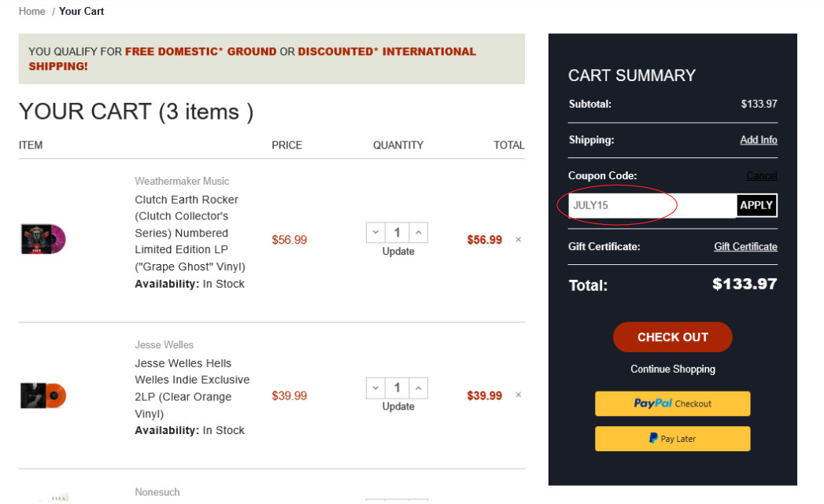The width and height of the screenshot is (824, 504).
Task: Click the free shipping qualification banner
Action: tap(272, 59)
